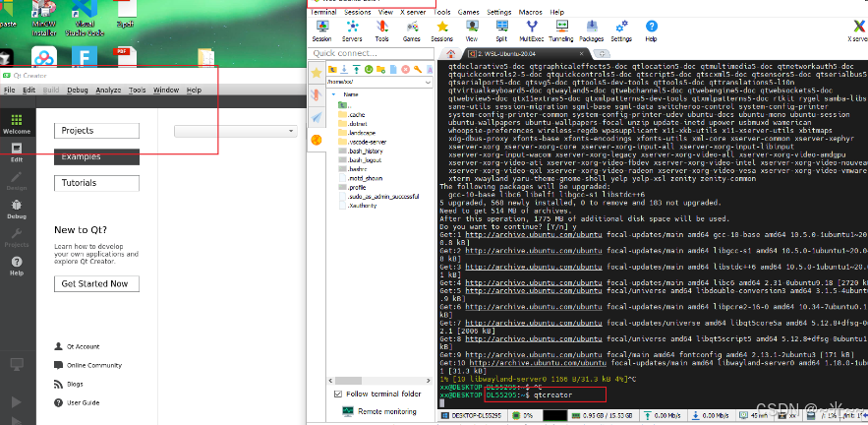
Task: Activate the MultiExec toolbar icon
Action: point(532,30)
